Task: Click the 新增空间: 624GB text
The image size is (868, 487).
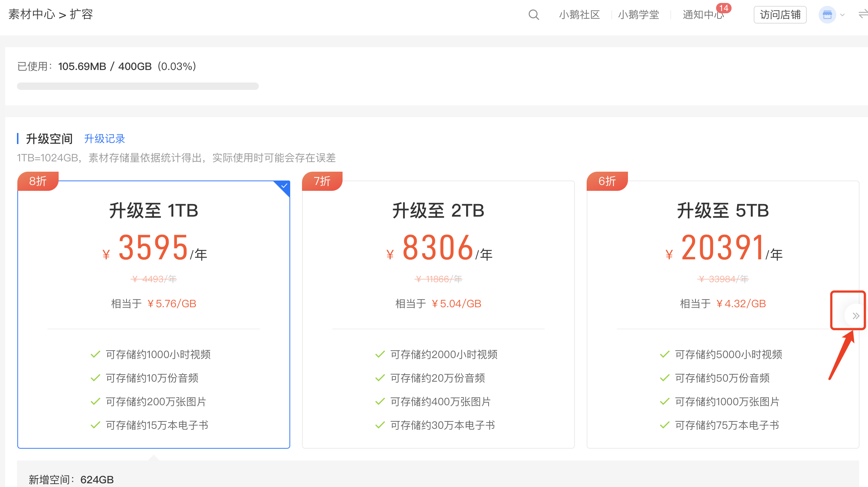Action: point(71,480)
